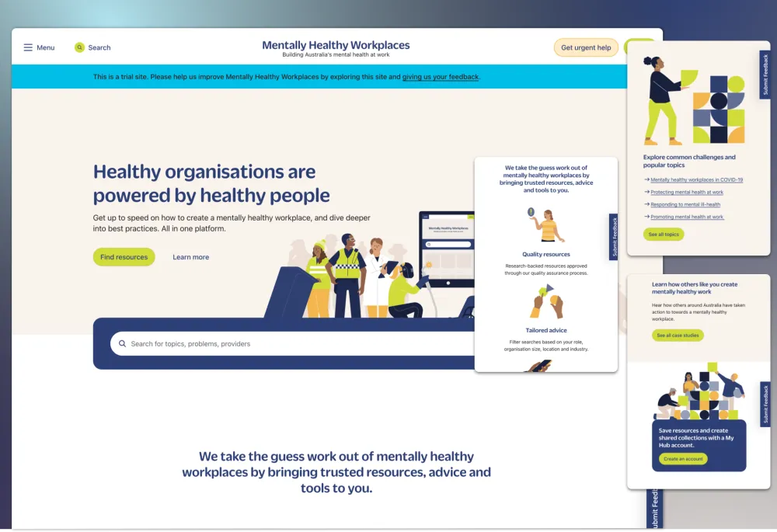Click the Mentally Healthy Workplaces logo

point(336,47)
